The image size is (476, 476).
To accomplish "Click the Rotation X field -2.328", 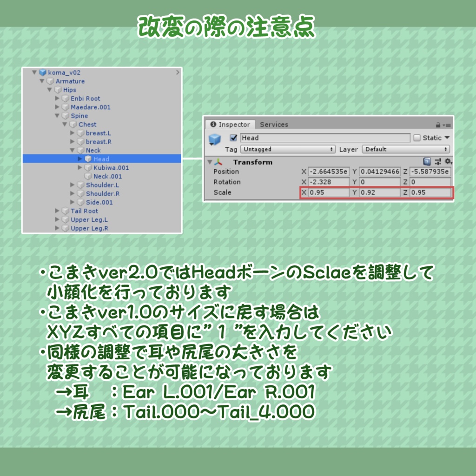I will tap(329, 182).
